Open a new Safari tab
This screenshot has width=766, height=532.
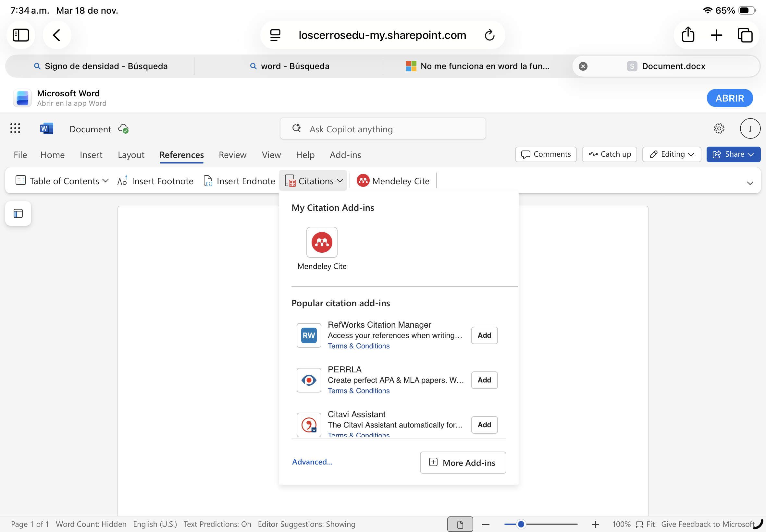(x=716, y=35)
